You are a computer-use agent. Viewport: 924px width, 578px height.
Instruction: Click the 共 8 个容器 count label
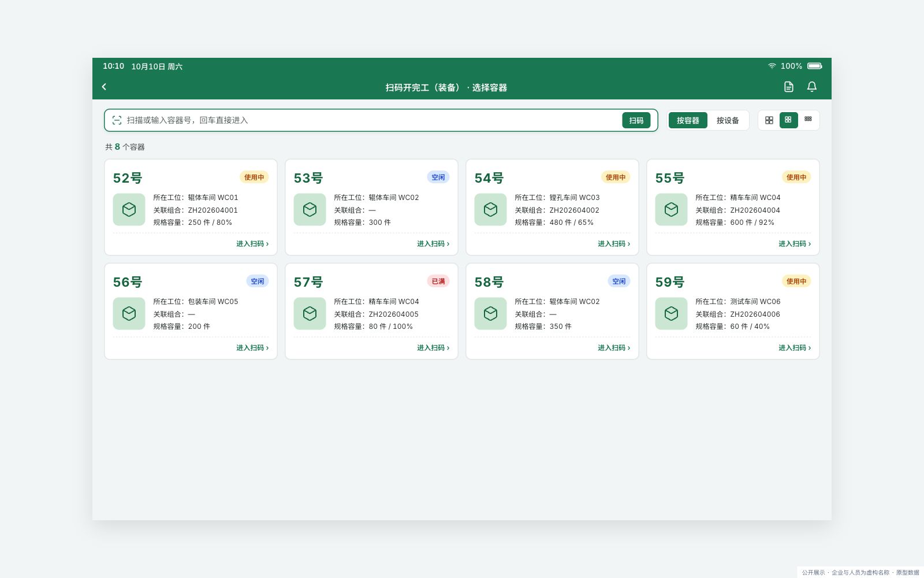[x=125, y=147]
